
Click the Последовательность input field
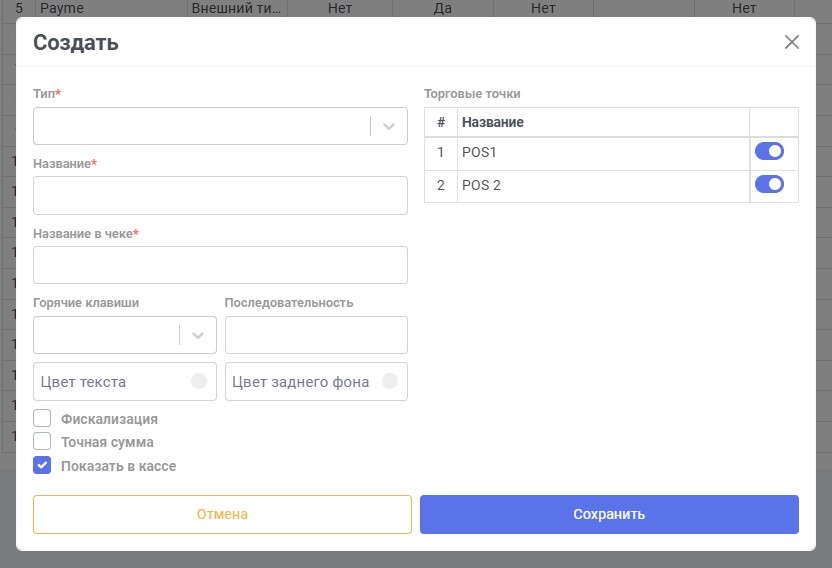[316, 335]
